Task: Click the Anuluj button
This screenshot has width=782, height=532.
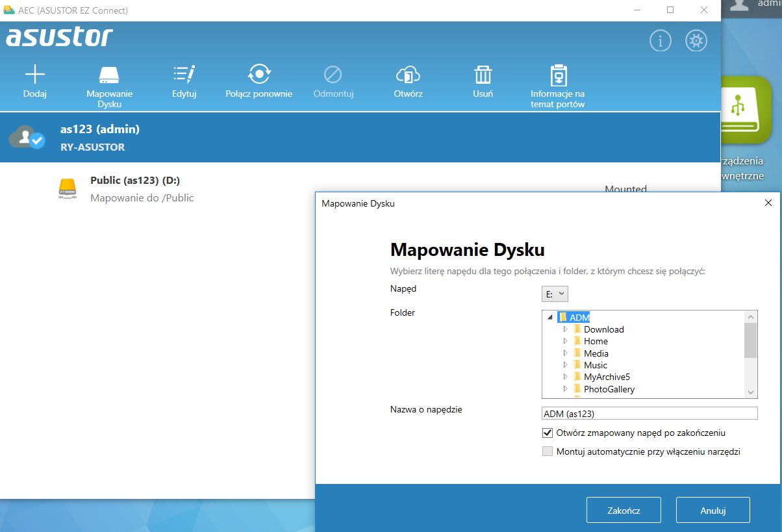Action: (713, 510)
